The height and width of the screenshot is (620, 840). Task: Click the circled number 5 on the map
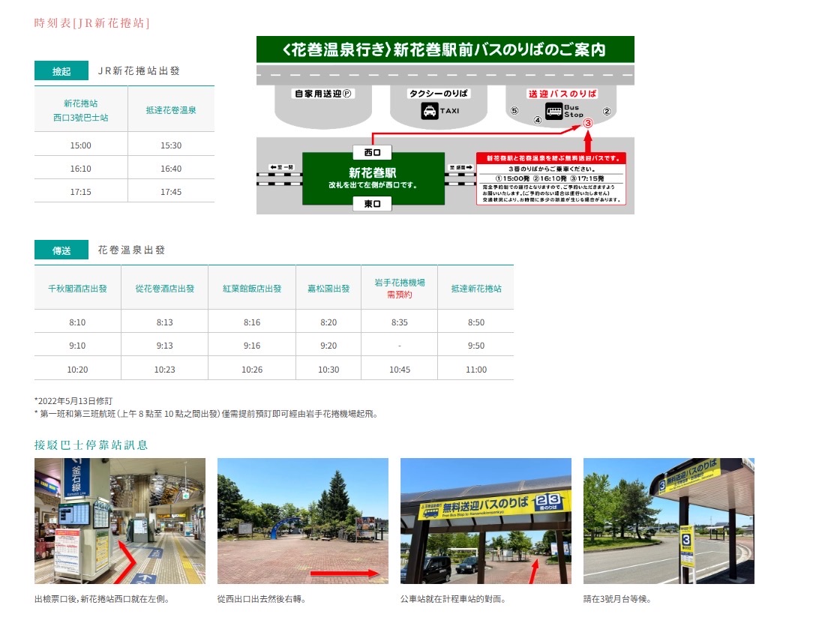point(514,111)
